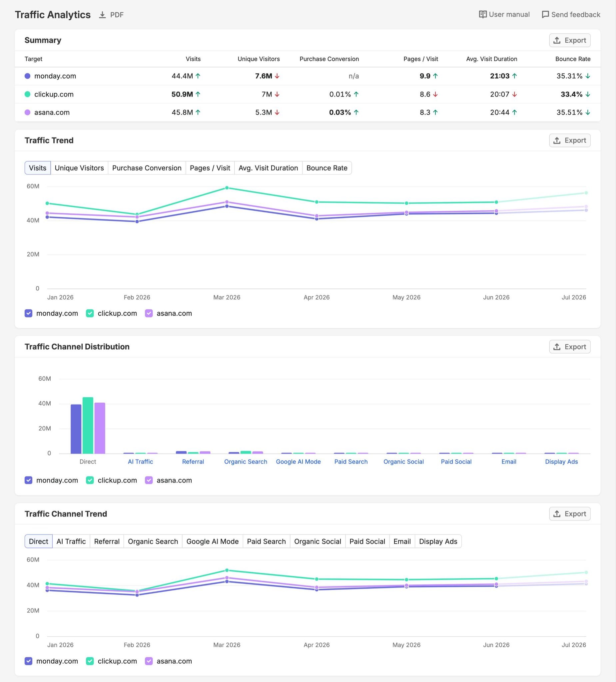Select the Visits tab in Traffic Trend
This screenshot has height=682, width=616.
38,168
